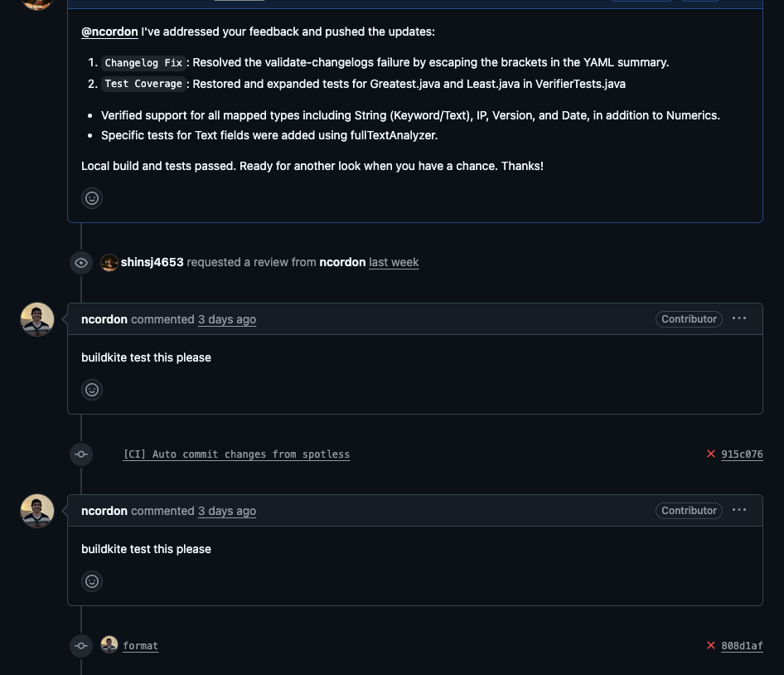This screenshot has height=675, width=784.
Task: Open the spotless auto commit message
Action: (236, 454)
